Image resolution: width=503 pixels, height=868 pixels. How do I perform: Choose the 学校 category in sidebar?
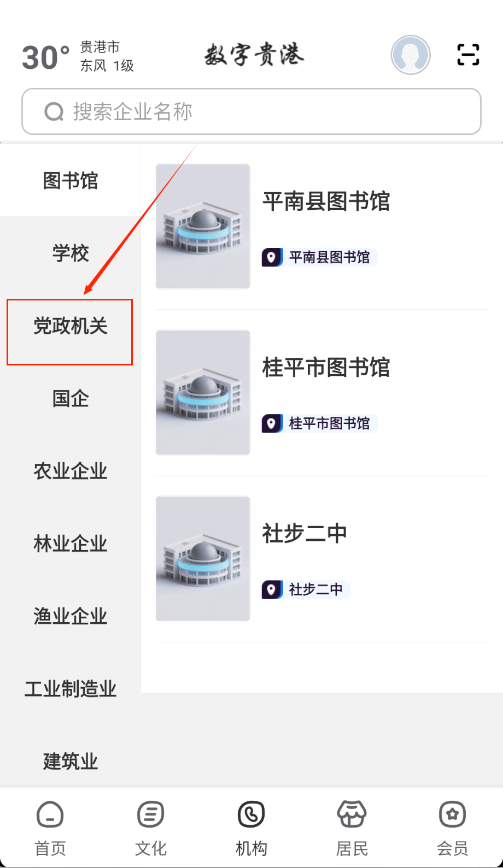[x=71, y=253]
